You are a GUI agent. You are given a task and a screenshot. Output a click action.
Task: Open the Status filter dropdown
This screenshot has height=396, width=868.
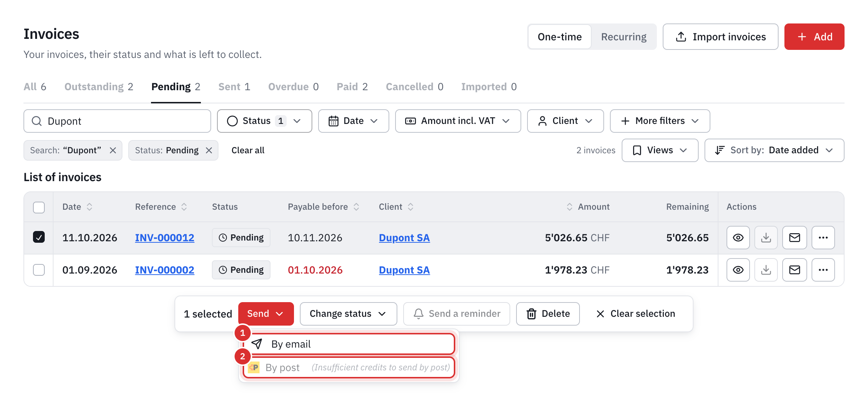click(x=264, y=121)
